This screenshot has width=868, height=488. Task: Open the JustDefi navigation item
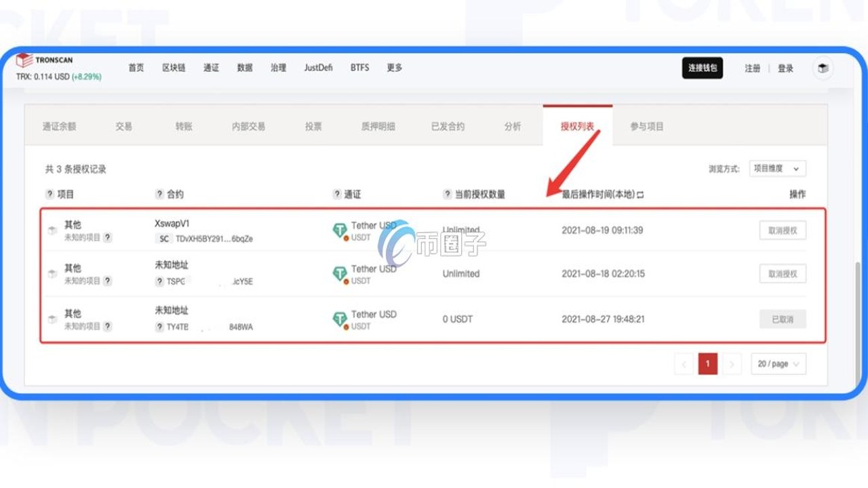click(318, 68)
